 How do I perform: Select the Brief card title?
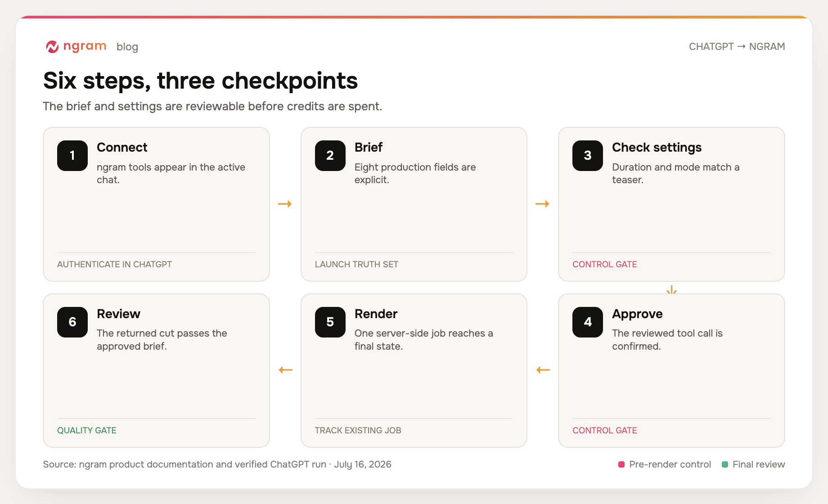tap(369, 147)
